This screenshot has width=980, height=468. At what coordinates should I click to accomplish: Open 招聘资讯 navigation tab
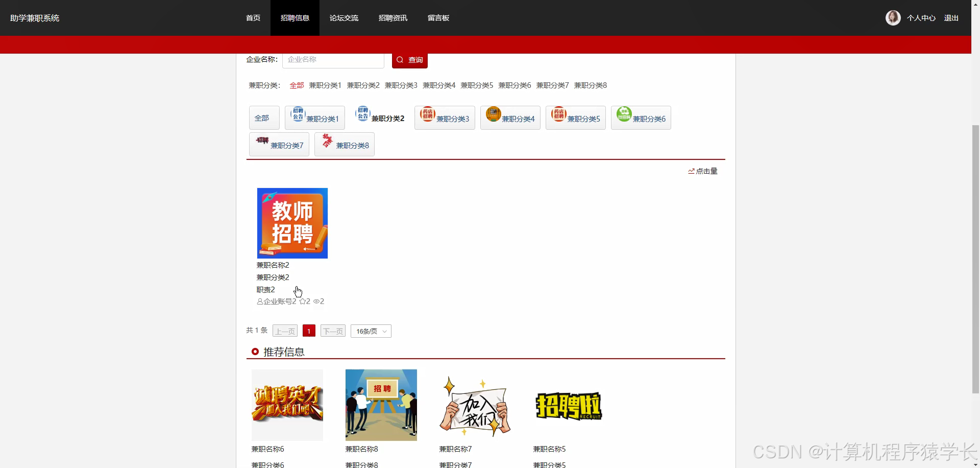point(393,18)
